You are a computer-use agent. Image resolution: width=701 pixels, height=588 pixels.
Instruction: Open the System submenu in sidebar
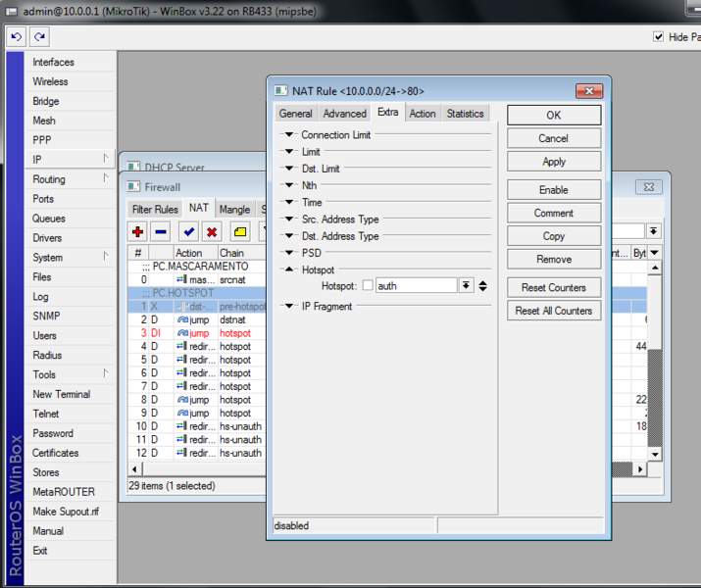[x=71, y=257]
